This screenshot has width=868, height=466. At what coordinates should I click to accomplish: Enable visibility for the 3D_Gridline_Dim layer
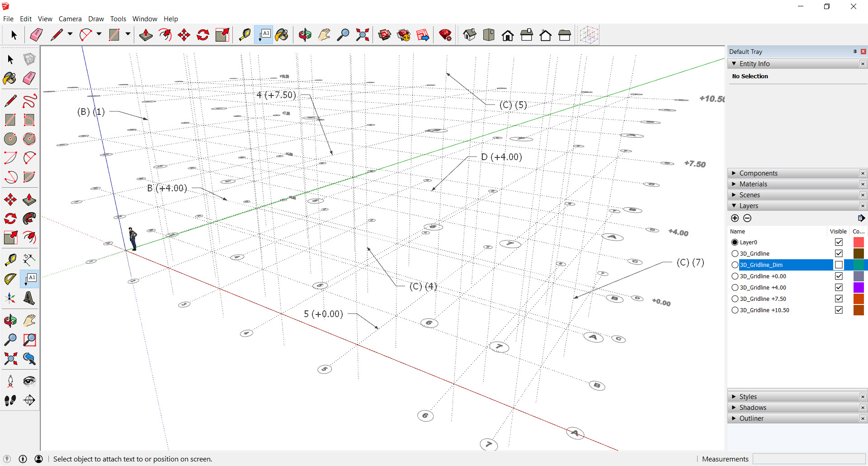point(839,265)
